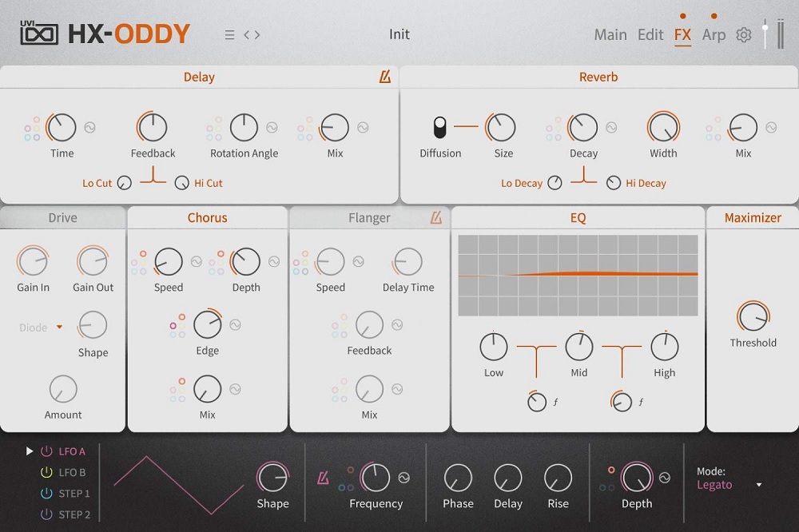Click the play arrow beside LFO A

click(30, 451)
